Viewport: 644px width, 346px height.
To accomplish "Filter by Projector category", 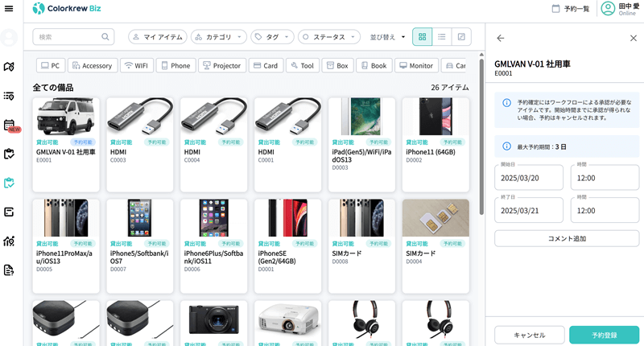I will tap(222, 66).
